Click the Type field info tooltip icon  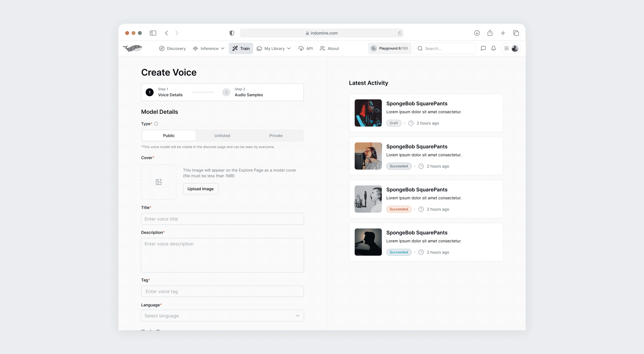(x=156, y=124)
